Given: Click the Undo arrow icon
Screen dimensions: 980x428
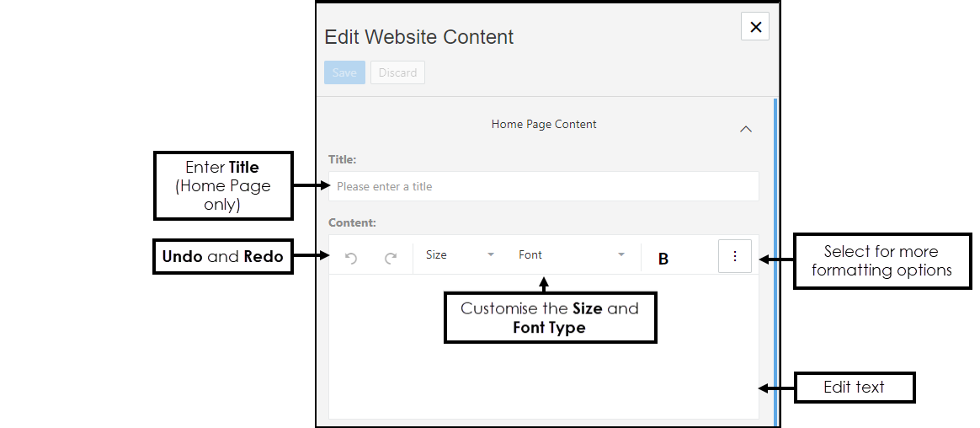Looking at the screenshot, I should point(351,259).
